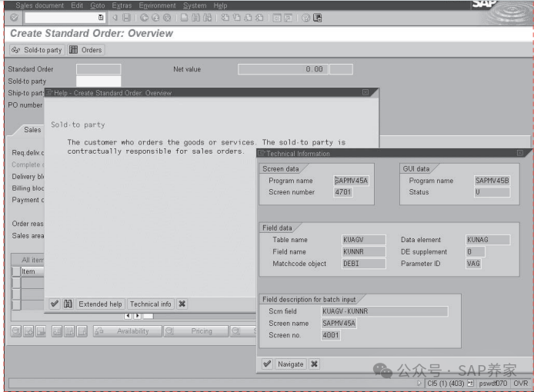The height and width of the screenshot is (392, 534).
Task: Click table horizontal scroll right arrow
Action: tap(137, 316)
